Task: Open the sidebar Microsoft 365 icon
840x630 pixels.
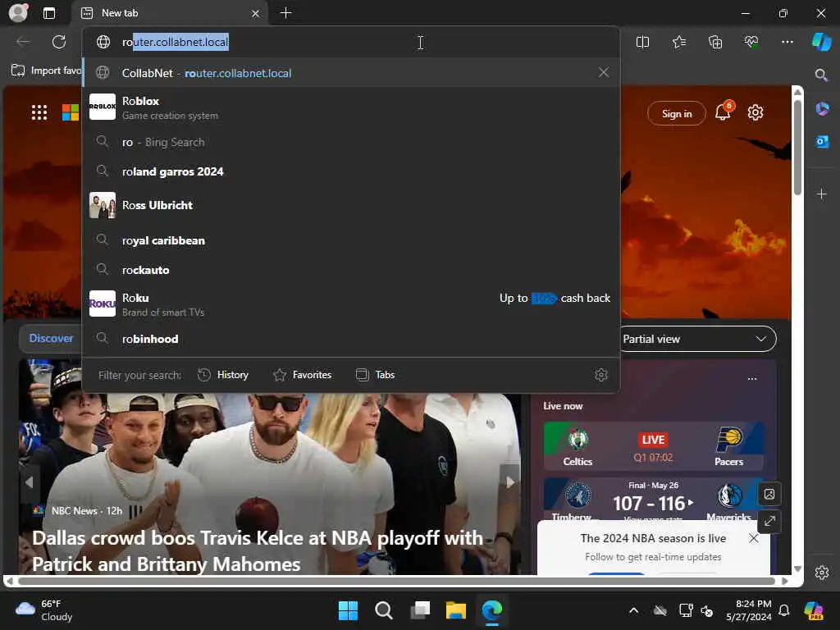Action: pyautogui.click(x=822, y=109)
